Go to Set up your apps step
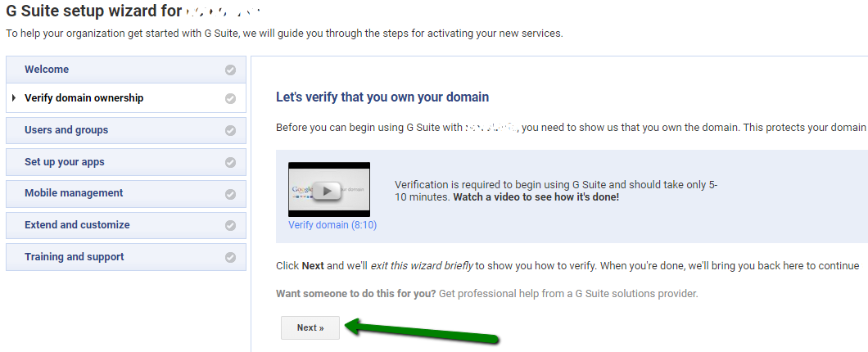Screen dimensions: 868x352 (125, 162)
